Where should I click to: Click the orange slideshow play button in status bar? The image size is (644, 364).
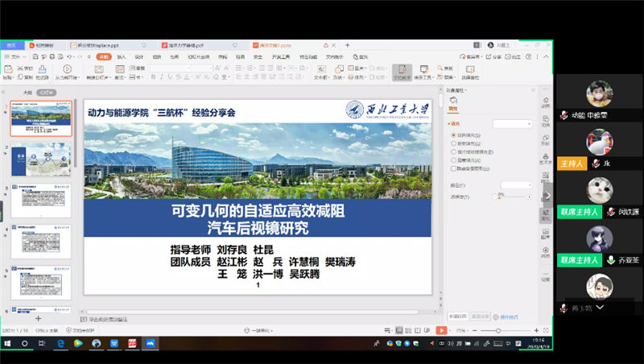point(441,331)
